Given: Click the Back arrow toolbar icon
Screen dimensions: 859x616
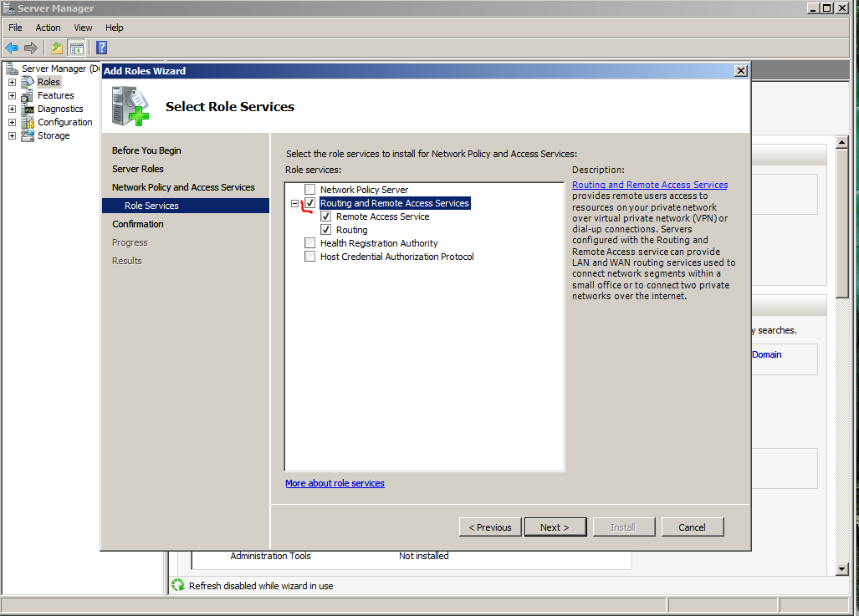Looking at the screenshot, I should coord(12,48).
